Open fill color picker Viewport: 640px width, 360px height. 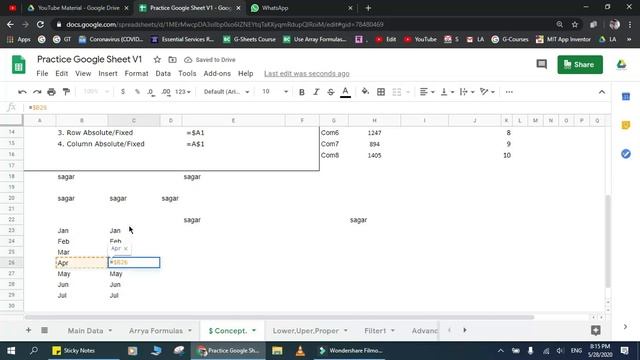coord(365,92)
